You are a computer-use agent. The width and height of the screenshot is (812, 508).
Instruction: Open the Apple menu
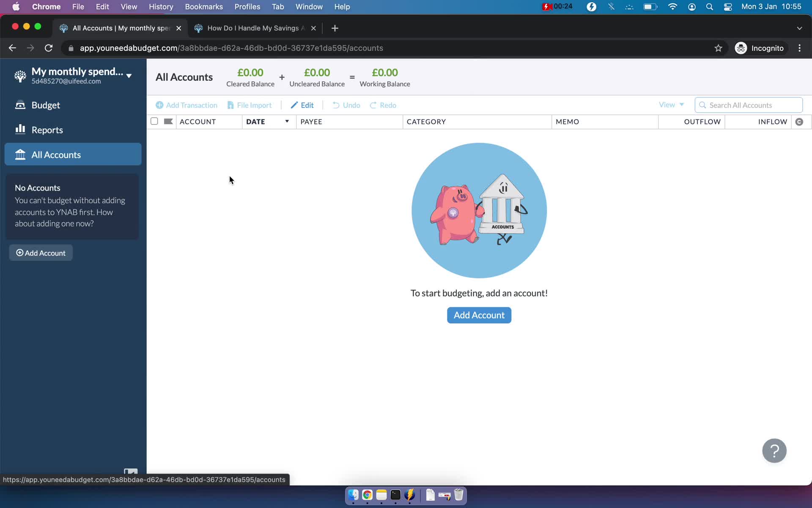click(x=16, y=6)
